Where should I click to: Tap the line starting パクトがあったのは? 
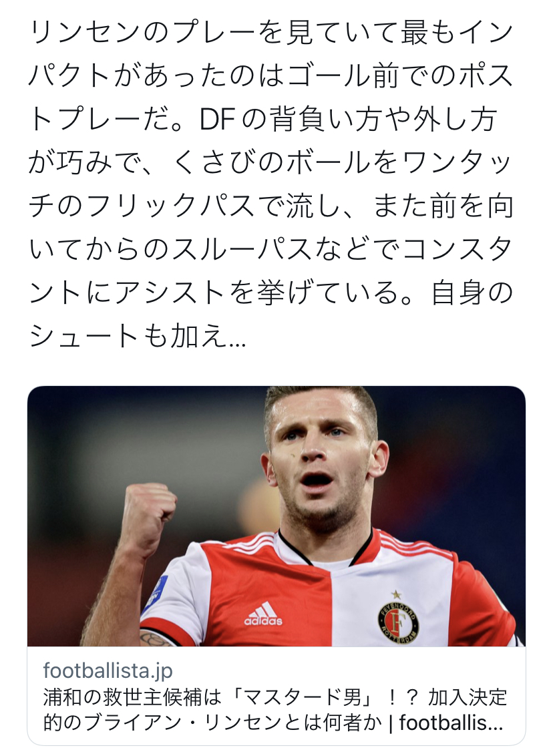[270, 76]
